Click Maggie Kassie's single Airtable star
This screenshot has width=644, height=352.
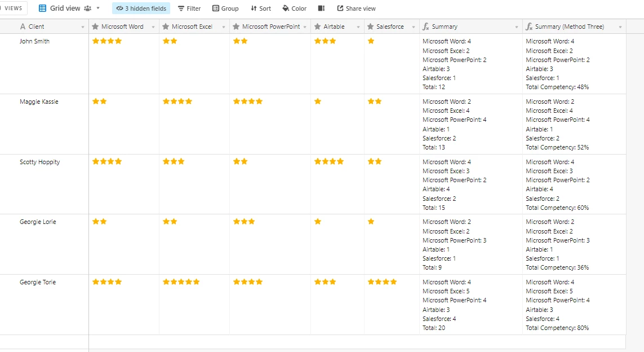tap(317, 101)
